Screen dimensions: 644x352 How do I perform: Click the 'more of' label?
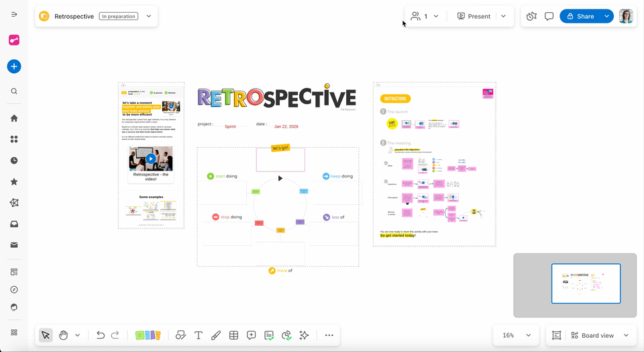click(x=284, y=271)
